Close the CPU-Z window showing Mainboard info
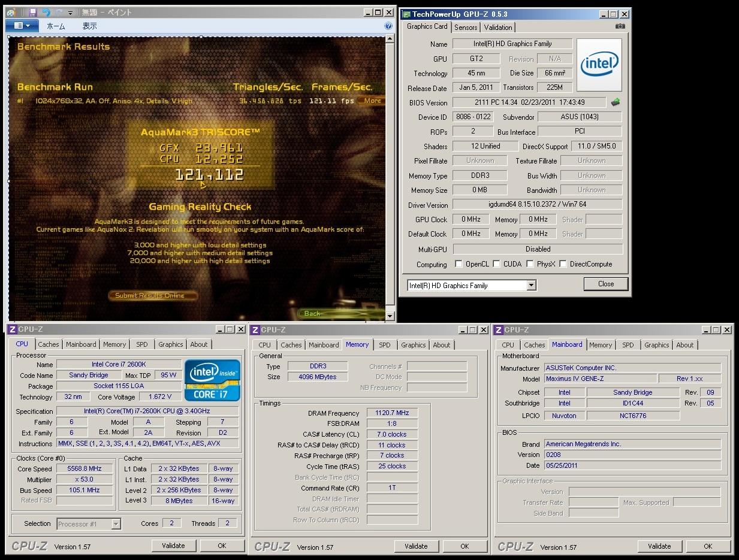Image resolution: width=739 pixels, height=560 pixels. 726,330
